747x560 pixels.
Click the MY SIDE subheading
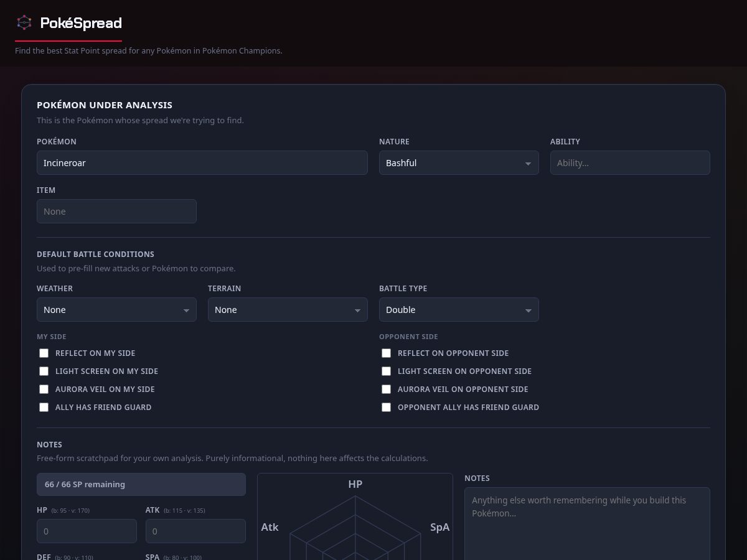[x=52, y=337]
